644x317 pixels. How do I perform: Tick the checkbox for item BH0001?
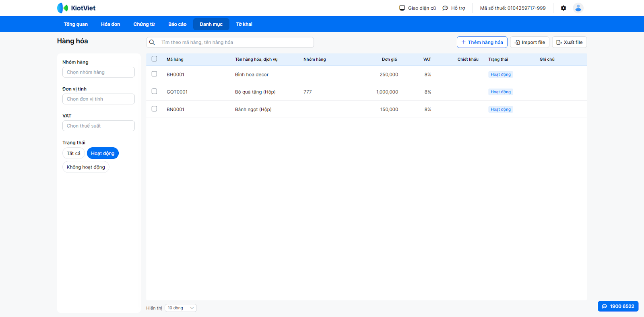tap(154, 74)
